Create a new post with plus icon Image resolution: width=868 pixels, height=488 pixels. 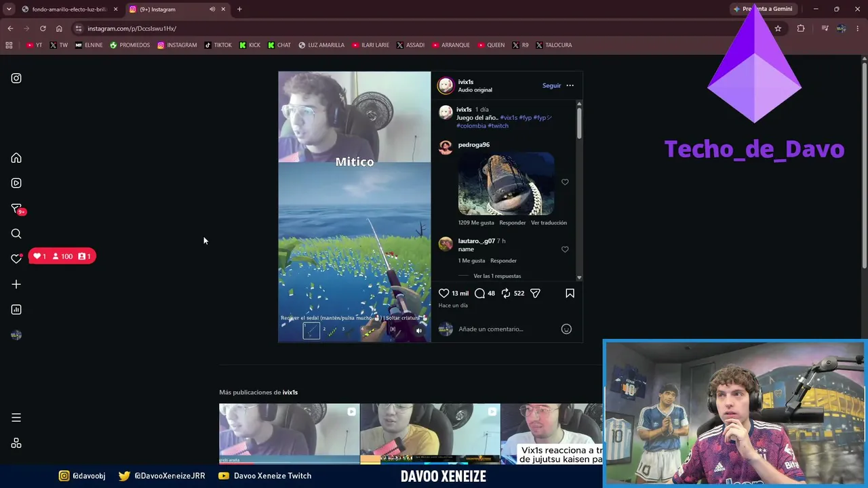coord(16,285)
